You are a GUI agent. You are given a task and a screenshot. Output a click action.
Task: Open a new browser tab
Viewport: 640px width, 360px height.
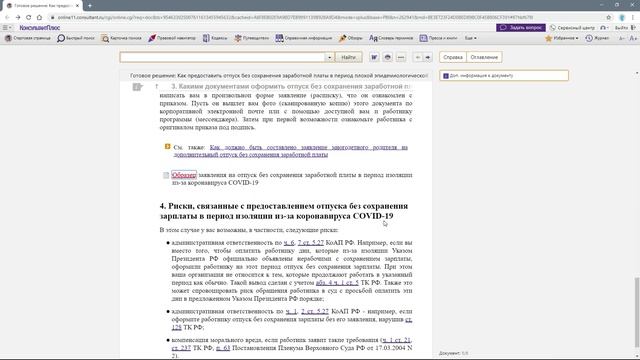(x=90, y=5)
